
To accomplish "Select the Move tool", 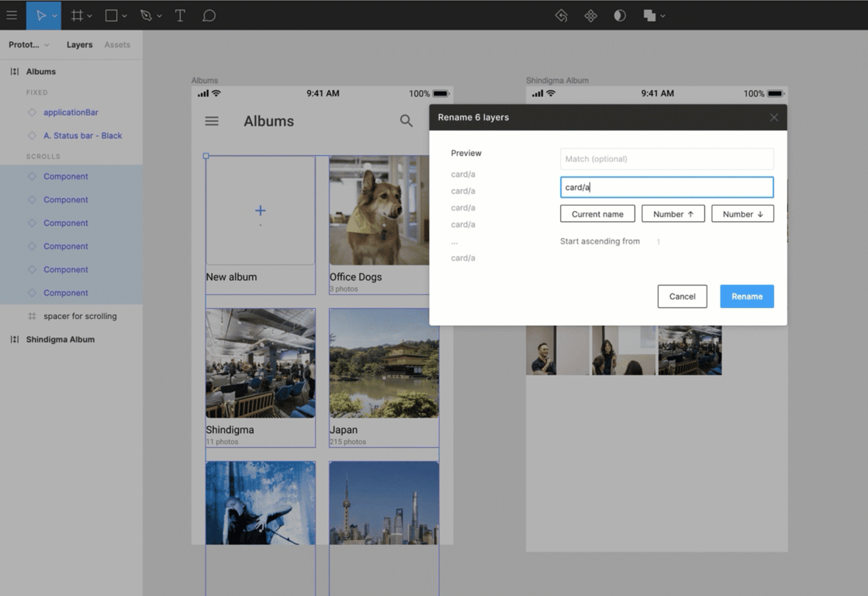I will (x=40, y=16).
